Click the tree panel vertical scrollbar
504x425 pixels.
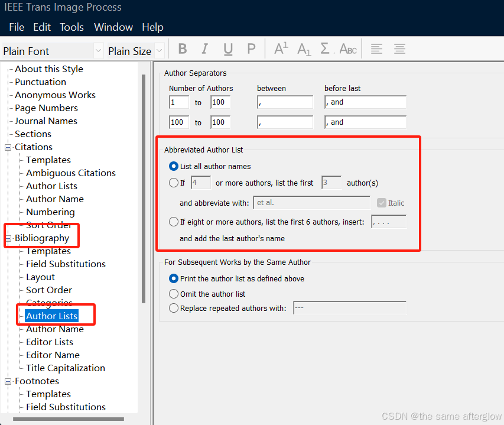click(x=144, y=189)
